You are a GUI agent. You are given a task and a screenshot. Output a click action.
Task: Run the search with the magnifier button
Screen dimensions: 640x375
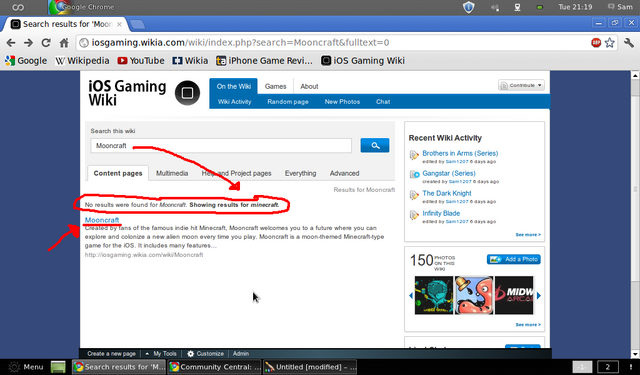tap(375, 145)
